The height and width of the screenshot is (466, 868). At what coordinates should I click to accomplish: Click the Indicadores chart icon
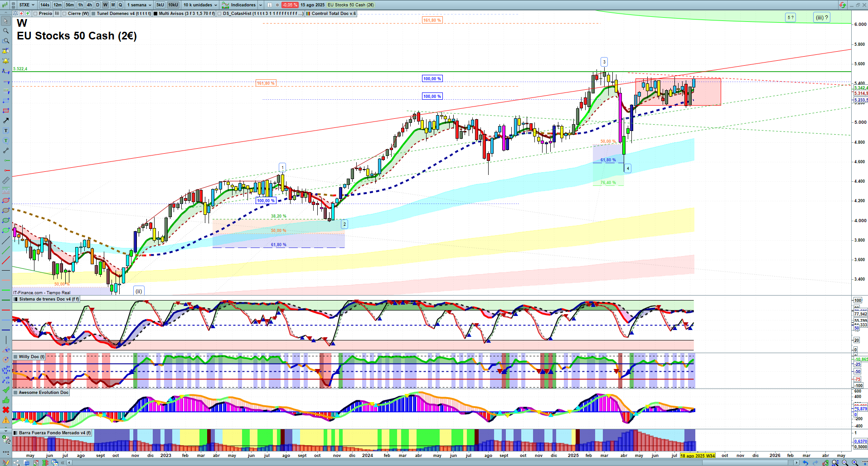click(225, 5)
